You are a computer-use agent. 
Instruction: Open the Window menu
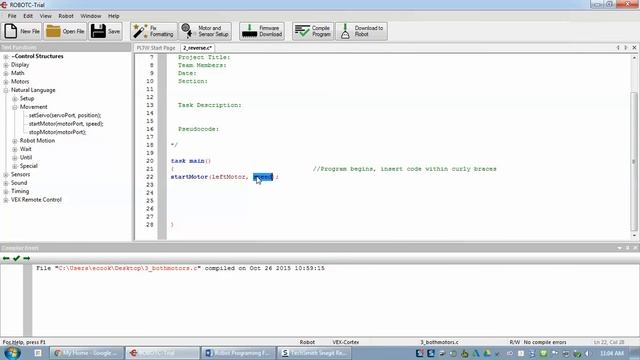coord(91,16)
